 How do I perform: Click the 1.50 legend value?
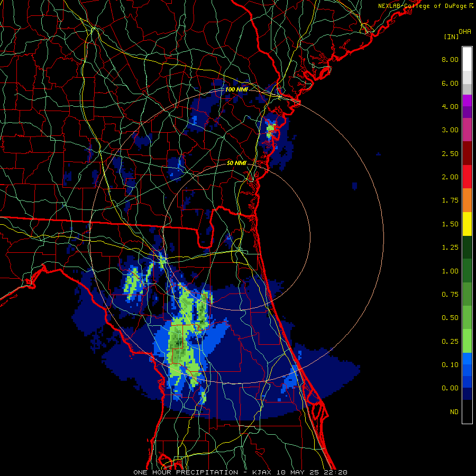pos(450,224)
